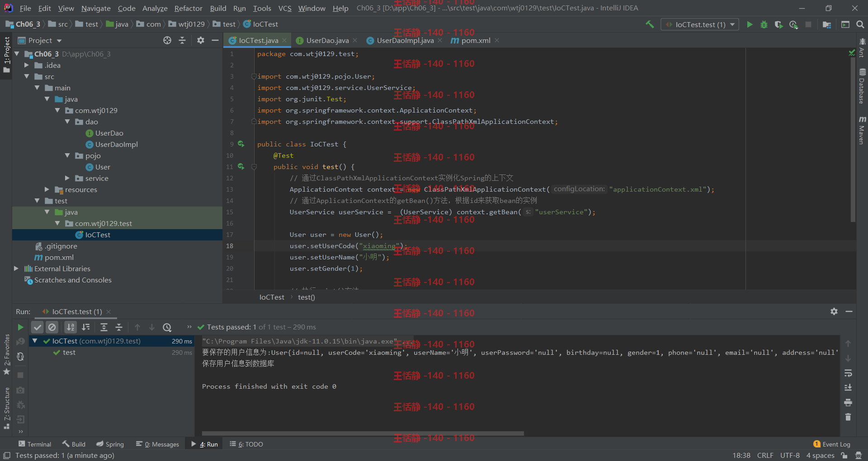Click soft-wrap icon in console sidebar
The image size is (868, 461).
coord(848,373)
